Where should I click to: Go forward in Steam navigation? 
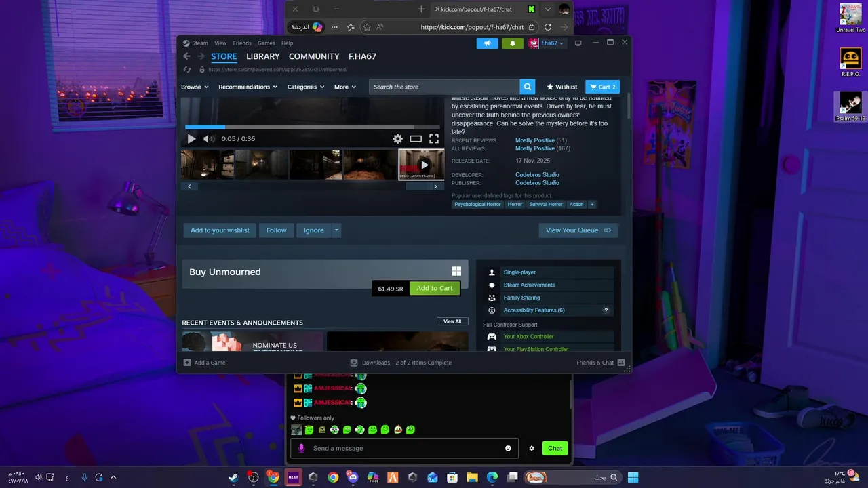coord(201,56)
